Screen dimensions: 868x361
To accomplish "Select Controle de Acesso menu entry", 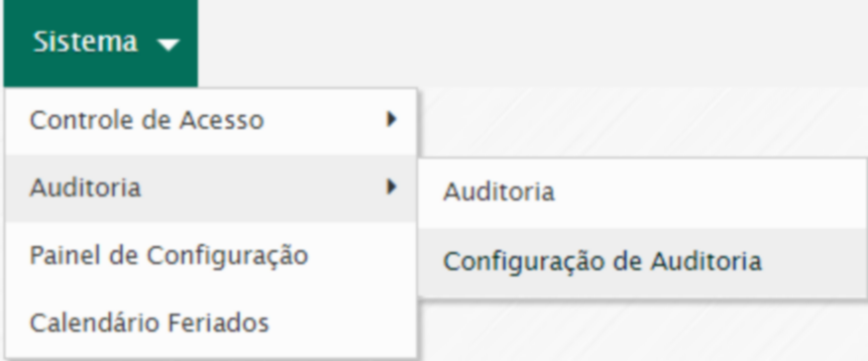I will click(211, 121).
